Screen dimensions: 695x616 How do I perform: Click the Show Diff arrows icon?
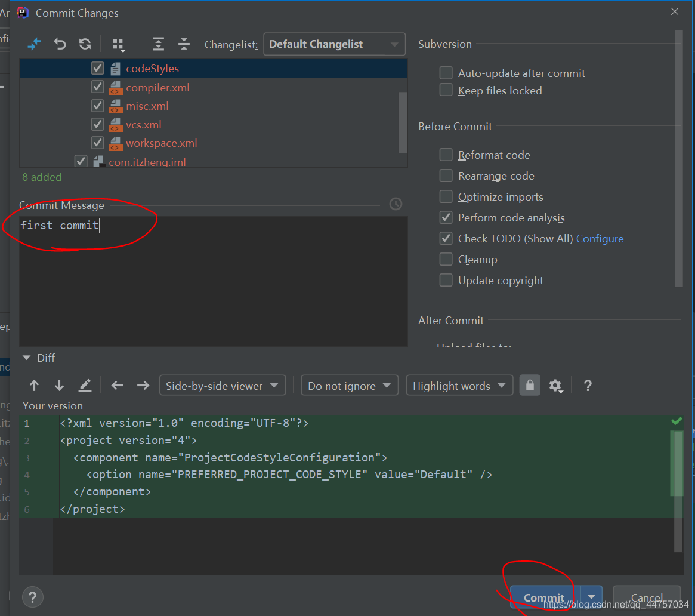tap(34, 44)
